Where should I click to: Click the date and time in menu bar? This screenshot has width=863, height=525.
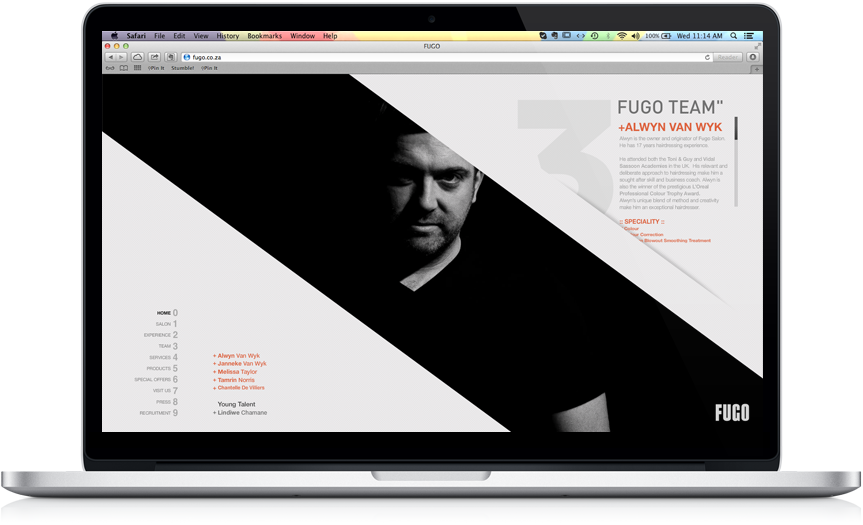(x=700, y=36)
